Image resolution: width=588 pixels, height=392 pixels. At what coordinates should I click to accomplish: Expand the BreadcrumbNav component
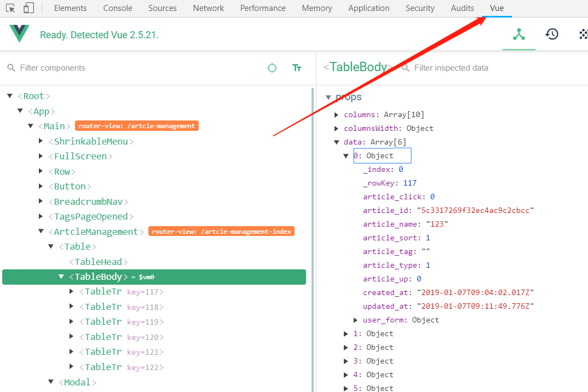(x=41, y=201)
